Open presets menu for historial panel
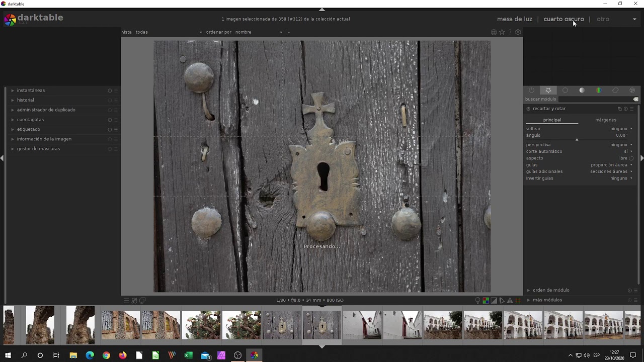This screenshot has height=362, width=644. click(116, 100)
